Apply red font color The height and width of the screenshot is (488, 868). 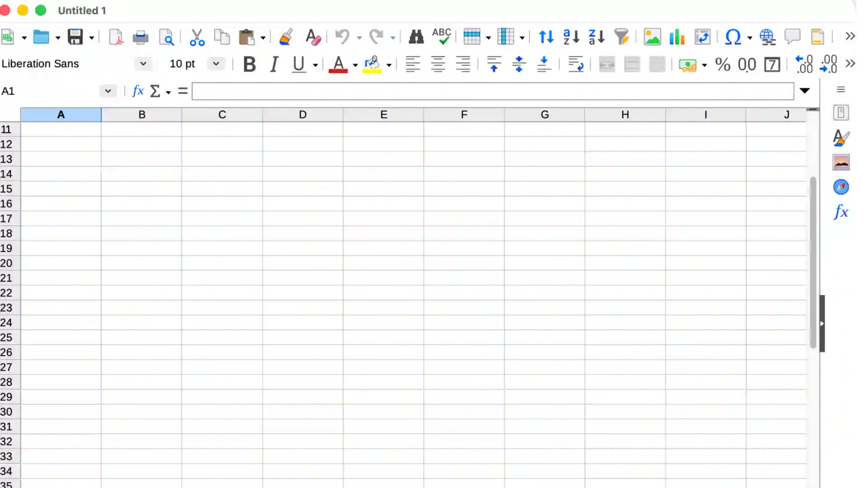point(338,64)
